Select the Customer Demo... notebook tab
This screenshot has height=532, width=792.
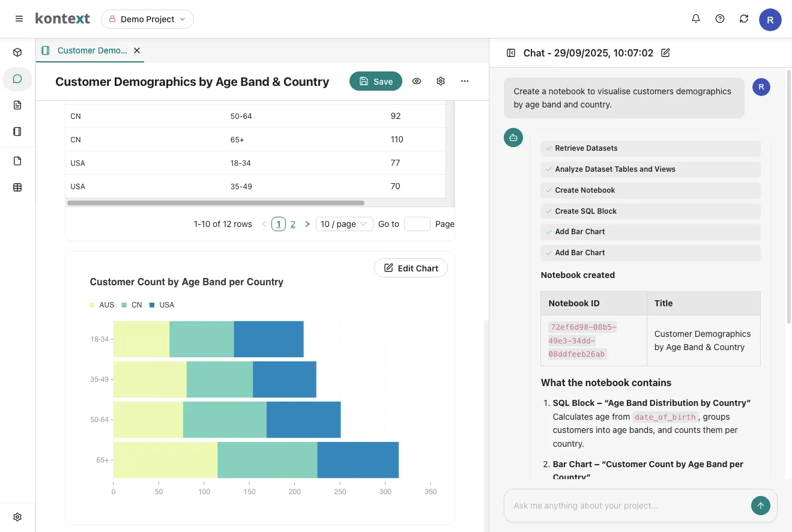[91, 50]
